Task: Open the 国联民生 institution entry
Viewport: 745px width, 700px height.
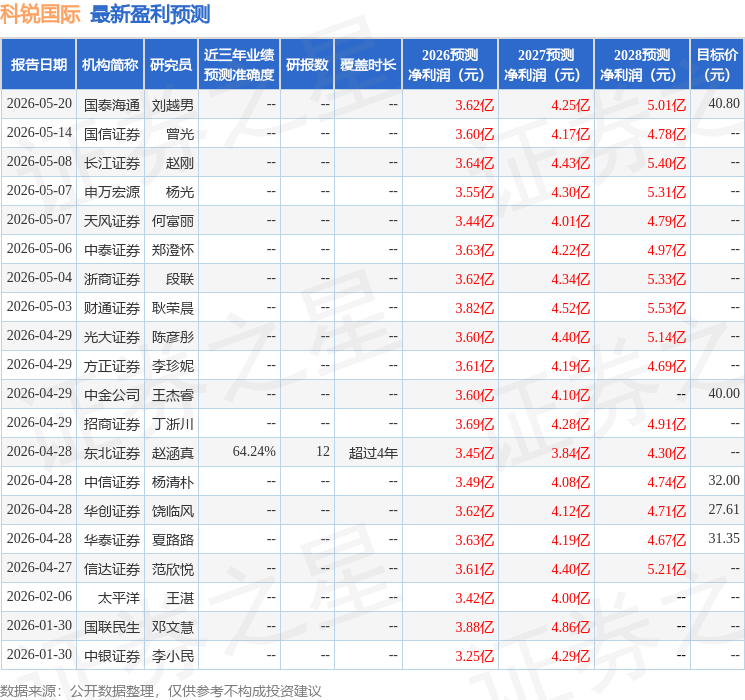Action: (x=112, y=627)
